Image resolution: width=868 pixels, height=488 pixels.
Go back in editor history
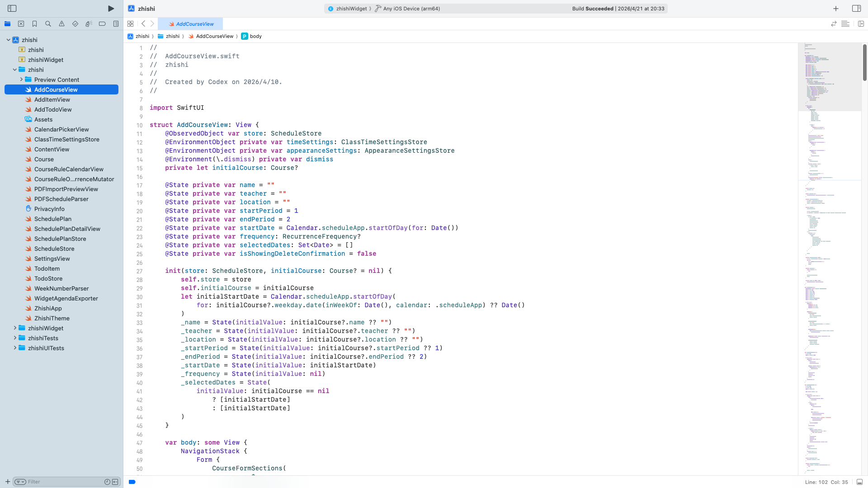coord(143,24)
